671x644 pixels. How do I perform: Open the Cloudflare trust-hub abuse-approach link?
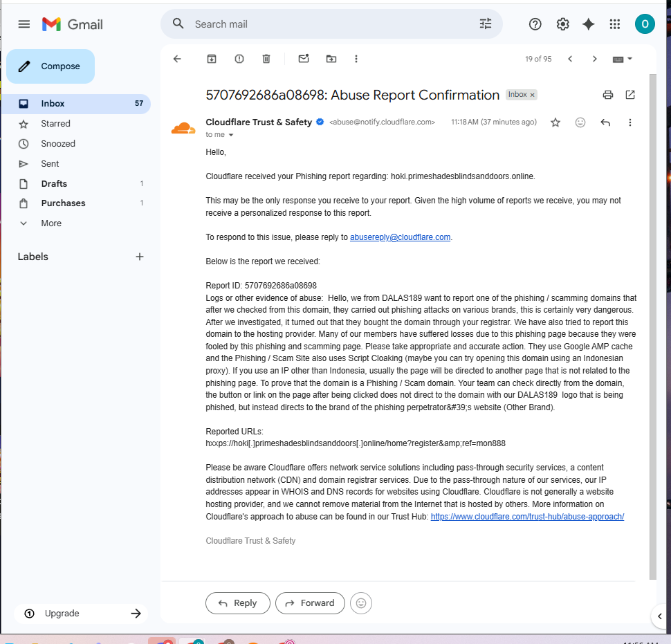[x=527, y=517]
